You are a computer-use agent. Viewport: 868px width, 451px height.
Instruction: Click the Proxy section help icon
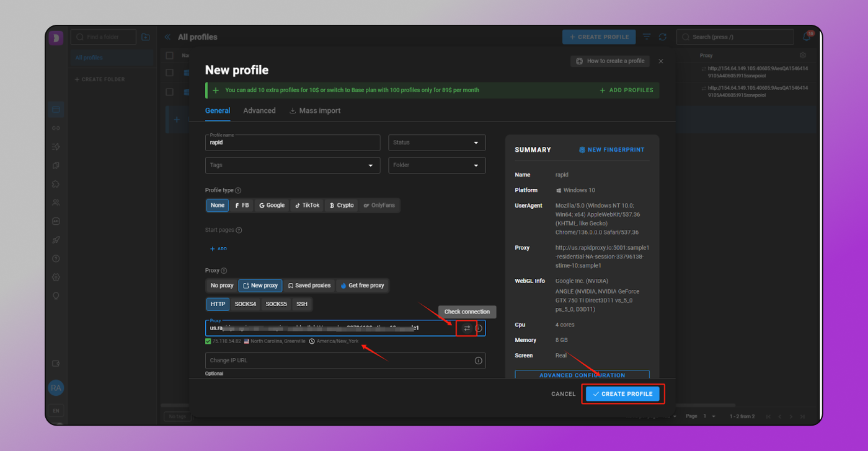[224, 271]
